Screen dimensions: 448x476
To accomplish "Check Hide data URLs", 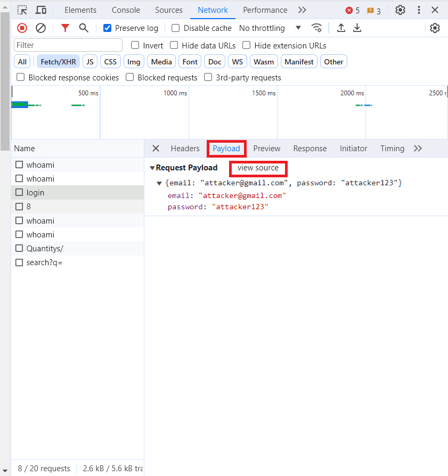I will [x=174, y=45].
